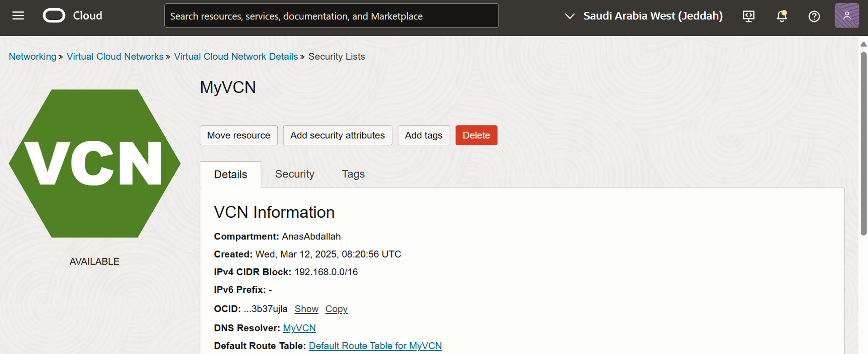
Task: Go to Virtual Cloud Networks breadcrumb
Action: point(115,57)
